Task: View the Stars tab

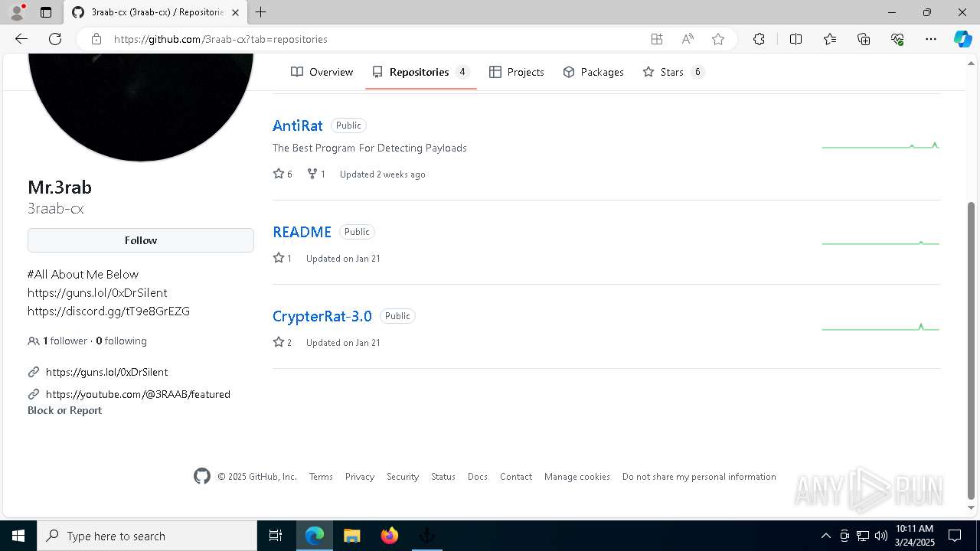Action: tap(673, 72)
